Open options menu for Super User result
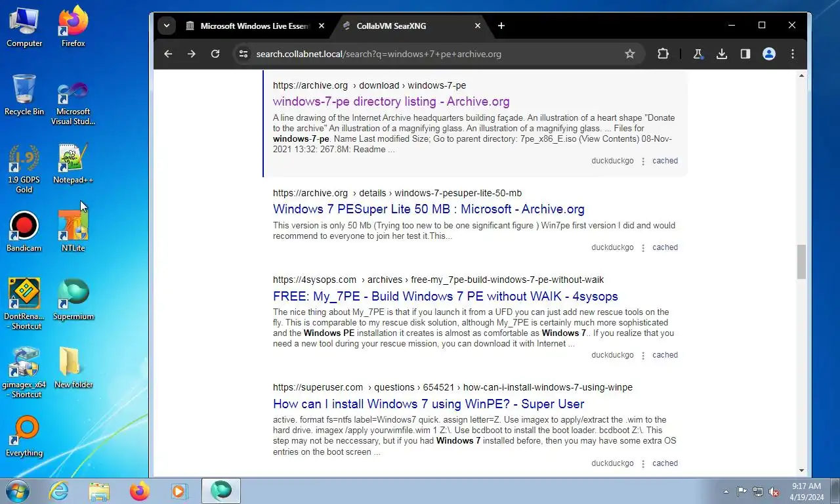 pyautogui.click(x=643, y=463)
